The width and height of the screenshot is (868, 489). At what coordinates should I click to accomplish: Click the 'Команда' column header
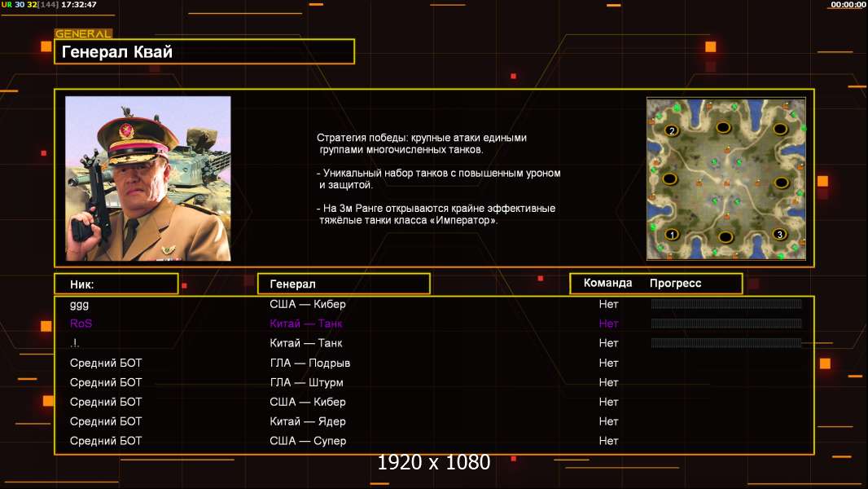[607, 284]
